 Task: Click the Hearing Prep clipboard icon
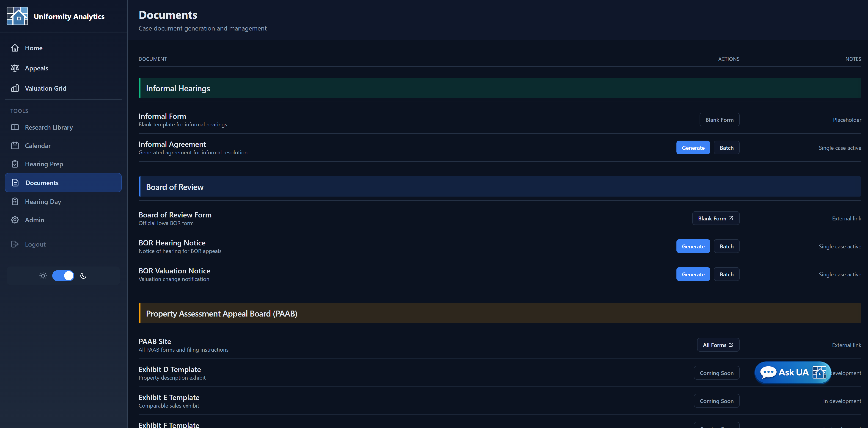click(x=15, y=164)
